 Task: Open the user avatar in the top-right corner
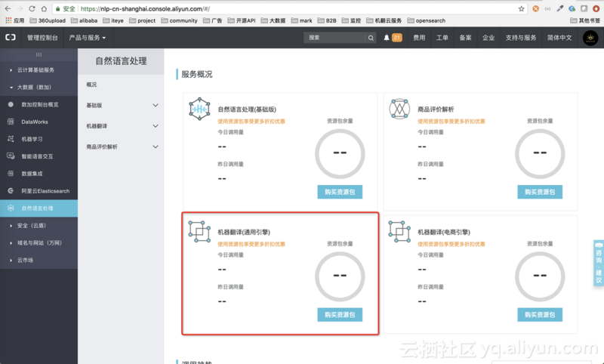tap(590, 38)
